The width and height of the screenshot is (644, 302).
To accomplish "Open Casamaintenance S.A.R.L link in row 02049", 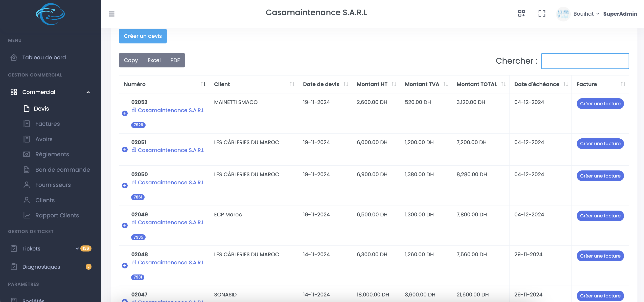I will coord(171,222).
